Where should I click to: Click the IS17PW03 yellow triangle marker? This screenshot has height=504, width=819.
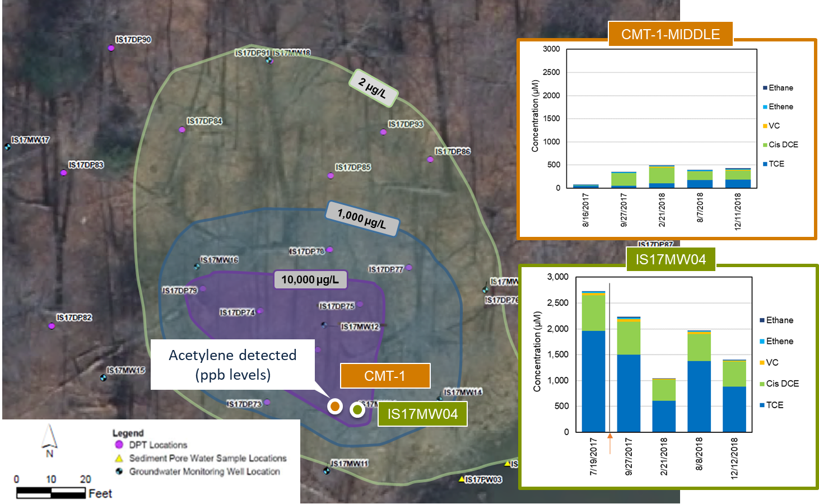(462, 479)
